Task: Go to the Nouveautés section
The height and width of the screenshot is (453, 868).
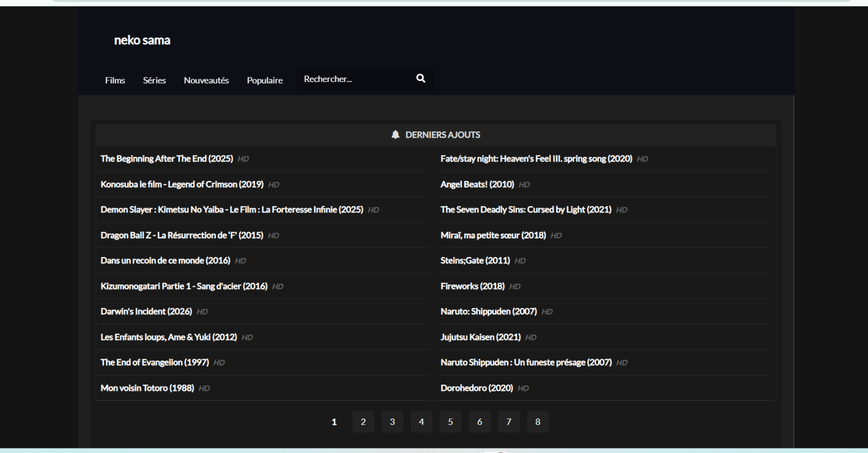Action: coord(206,81)
